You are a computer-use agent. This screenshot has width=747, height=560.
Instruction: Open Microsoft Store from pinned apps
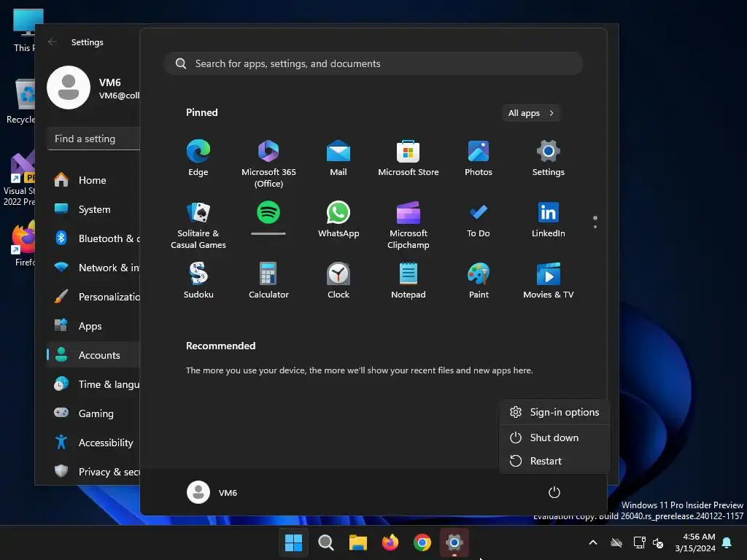(409, 158)
